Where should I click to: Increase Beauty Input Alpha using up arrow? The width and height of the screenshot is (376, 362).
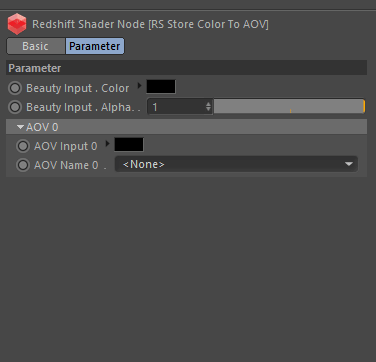click(208, 104)
